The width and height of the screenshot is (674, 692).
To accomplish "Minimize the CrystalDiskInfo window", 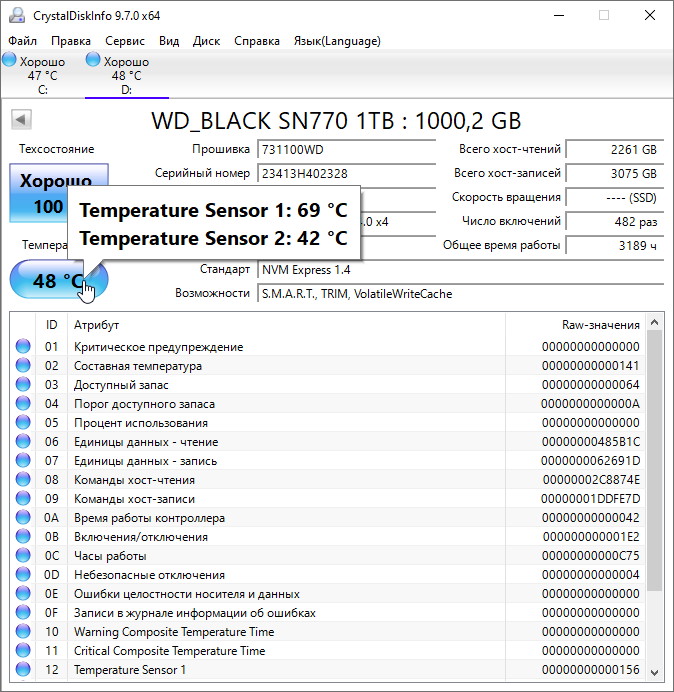I will pyautogui.click(x=559, y=15).
